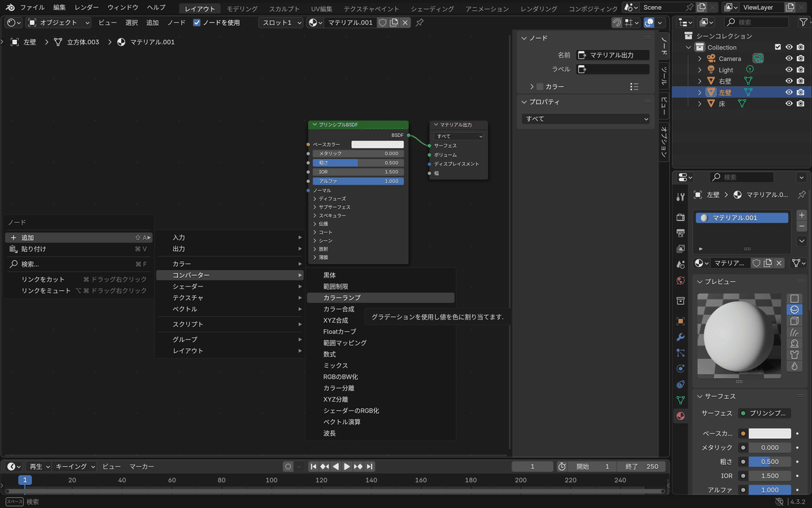Open the 再生 playback menu in timeline
This screenshot has height=508, width=812.
click(x=39, y=467)
